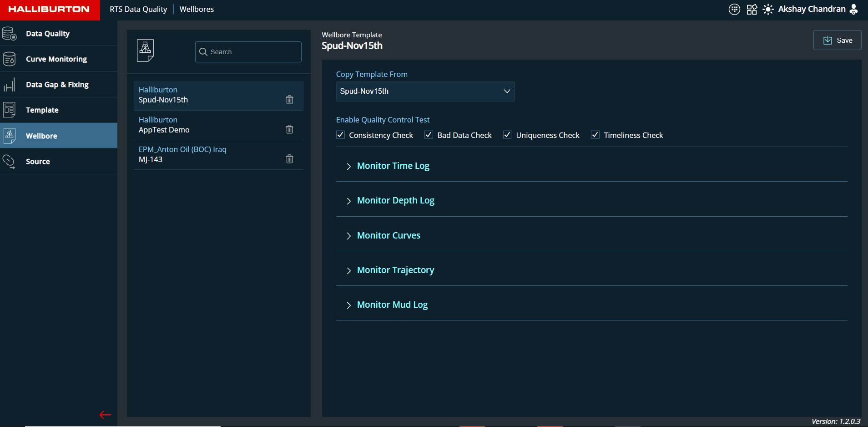Collapse sidebar using the red arrow
The height and width of the screenshot is (427, 868).
(x=105, y=415)
